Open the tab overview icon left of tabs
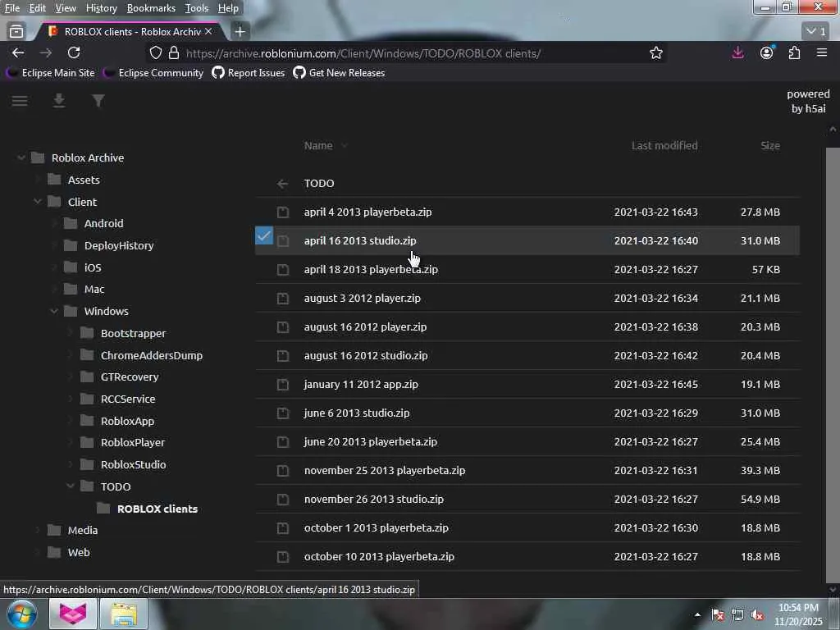The width and height of the screenshot is (840, 630). [16, 32]
